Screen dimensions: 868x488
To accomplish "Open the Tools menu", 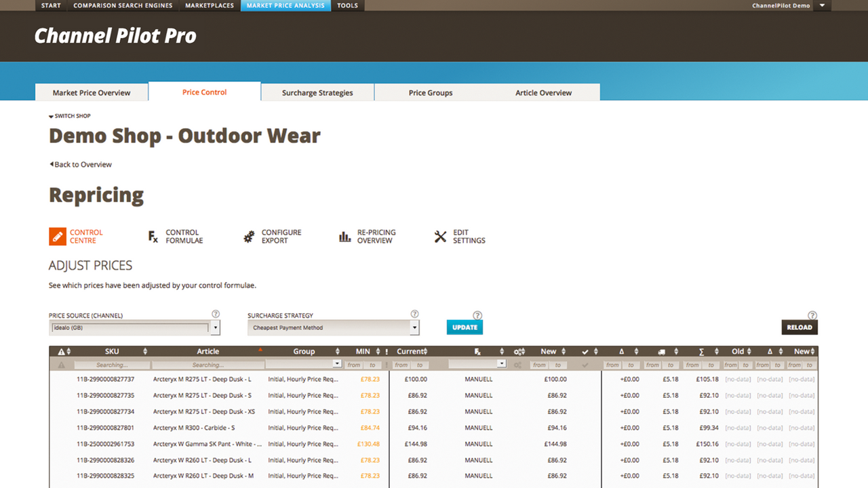I will (348, 5).
